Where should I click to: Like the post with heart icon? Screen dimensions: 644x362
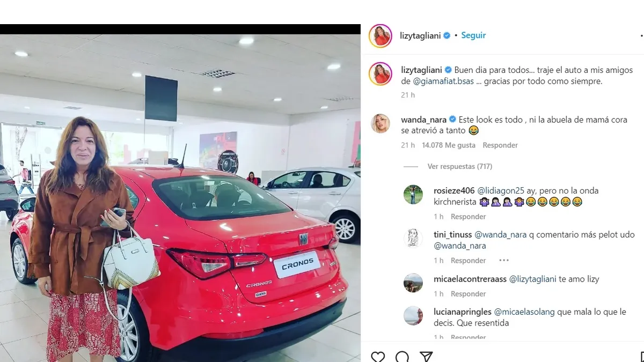[378, 357]
